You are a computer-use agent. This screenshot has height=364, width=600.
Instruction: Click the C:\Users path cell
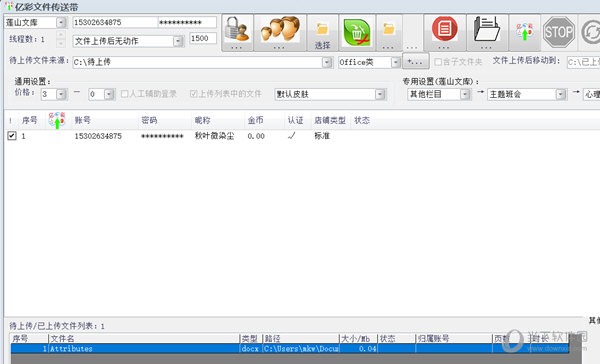[x=301, y=348]
